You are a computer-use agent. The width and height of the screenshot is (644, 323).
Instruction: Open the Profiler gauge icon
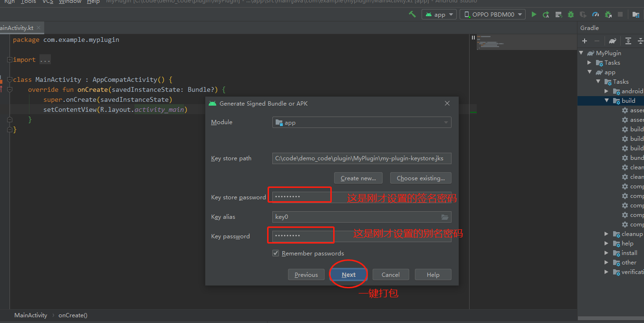tap(596, 14)
